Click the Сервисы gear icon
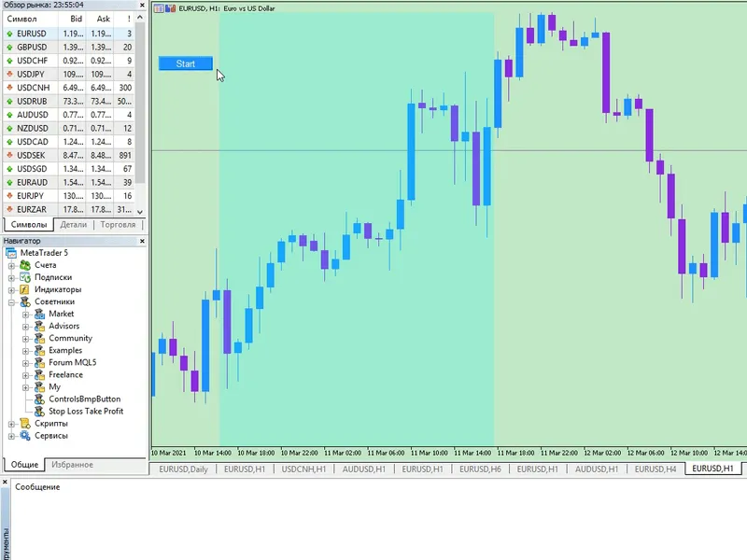 point(25,435)
